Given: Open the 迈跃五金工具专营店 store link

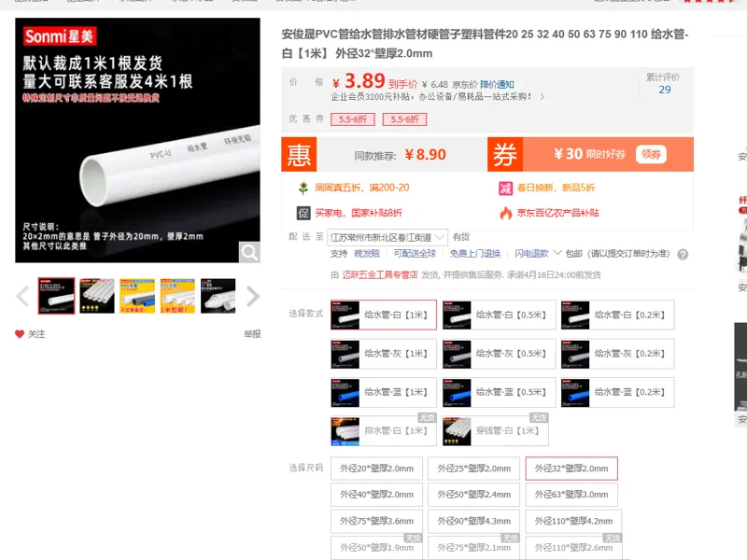Looking at the screenshot, I should click(x=380, y=274).
